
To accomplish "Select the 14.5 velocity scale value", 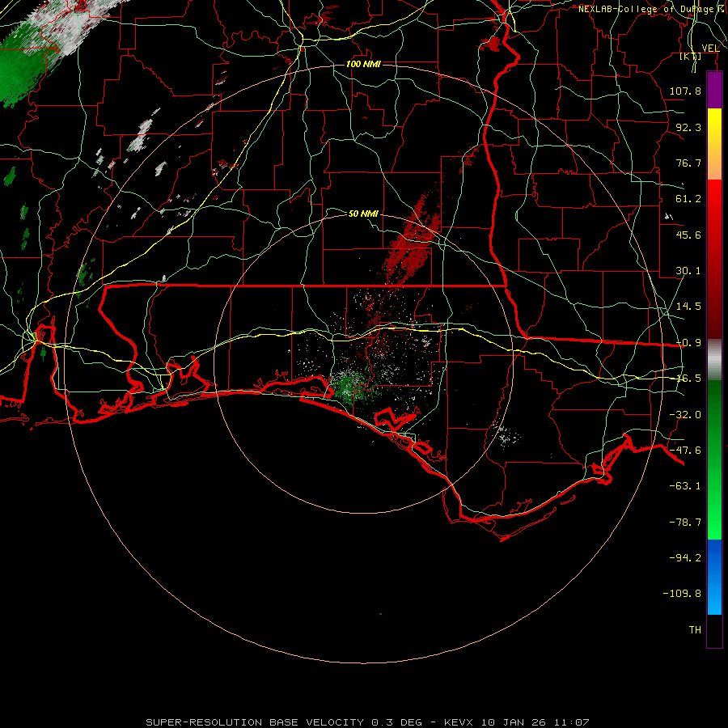I will point(688,306).
